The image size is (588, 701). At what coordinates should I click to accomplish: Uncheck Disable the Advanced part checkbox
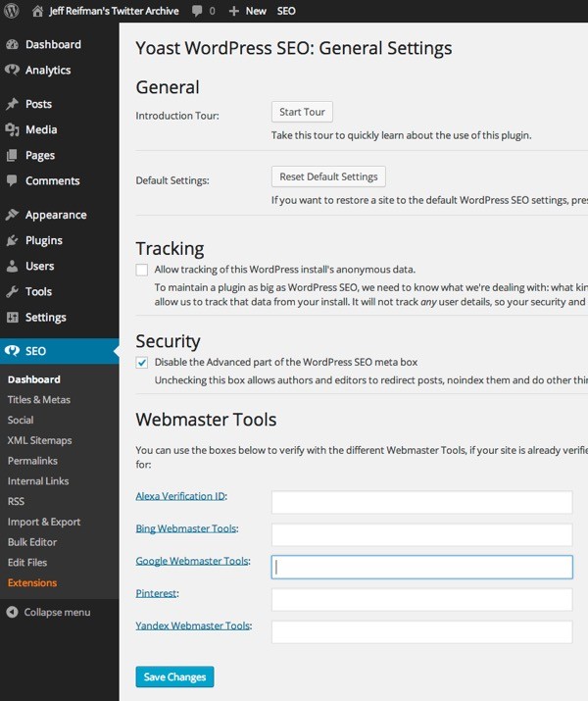pyautogui.click(x=142, y=362)
